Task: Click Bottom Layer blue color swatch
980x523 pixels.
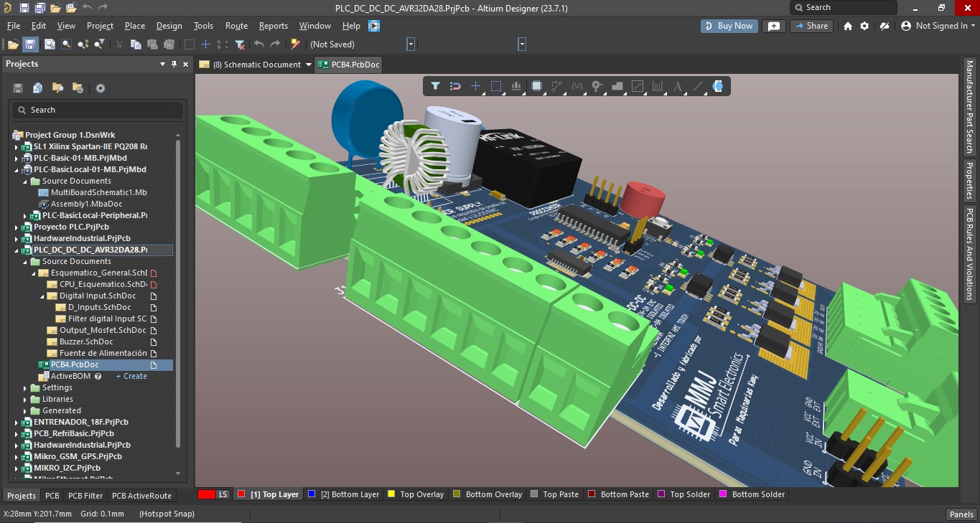Action: click(312, 494)
